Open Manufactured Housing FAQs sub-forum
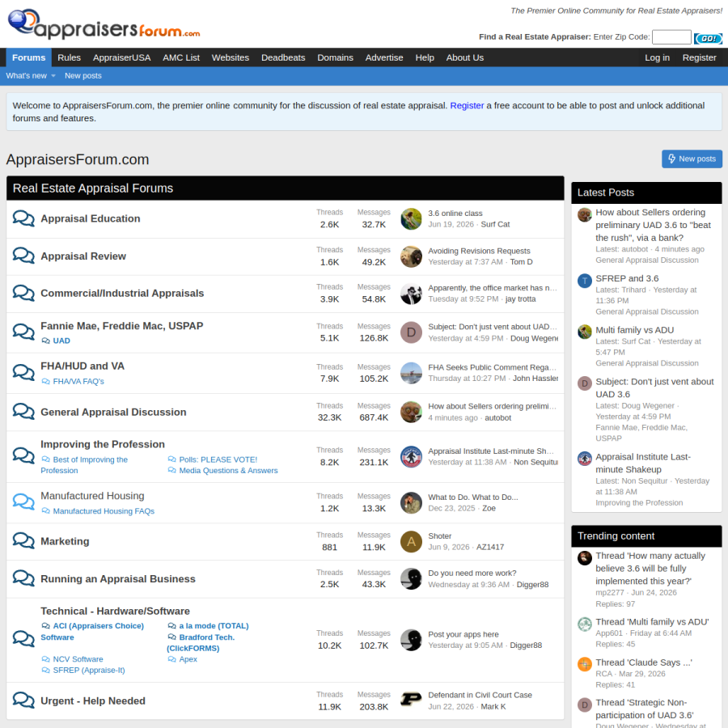Viewport: 728px width, 728px height. tap(104, 510)
